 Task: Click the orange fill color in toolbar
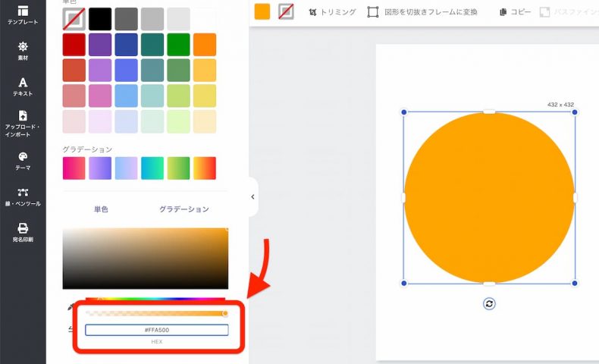[262, 11]
